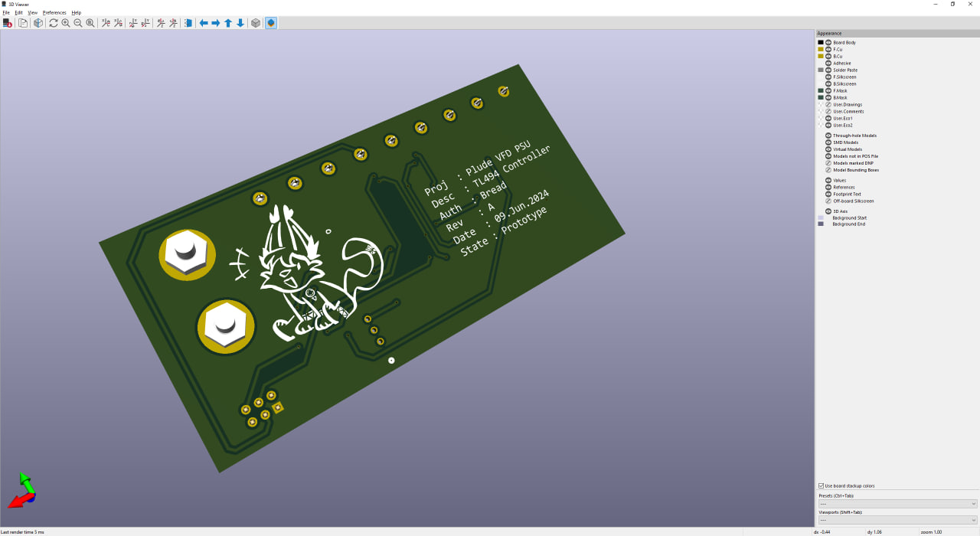Screen dimensions: 980x536
Task: Click the Copy 3D image to clipboard icon
Action: click(23, 23)
